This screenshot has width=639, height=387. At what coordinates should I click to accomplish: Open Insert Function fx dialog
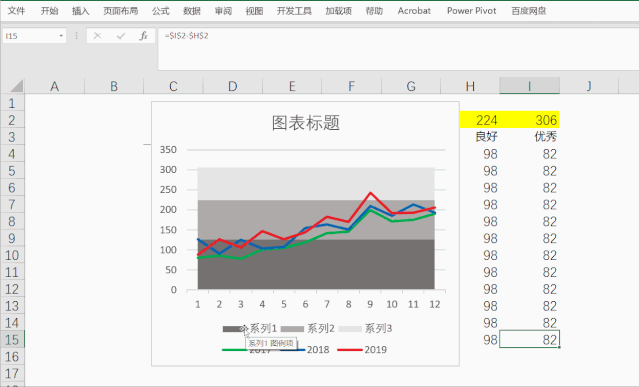(143, 36)
